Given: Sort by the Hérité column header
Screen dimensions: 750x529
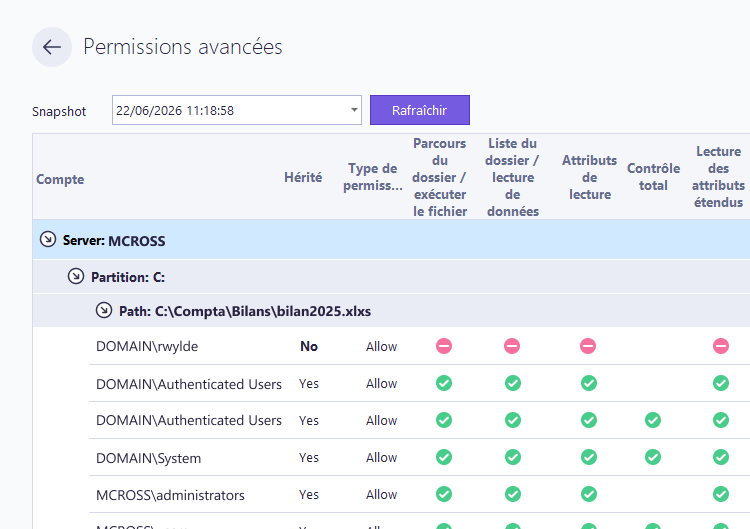Looking at the screenshot, I should (303, 177).
